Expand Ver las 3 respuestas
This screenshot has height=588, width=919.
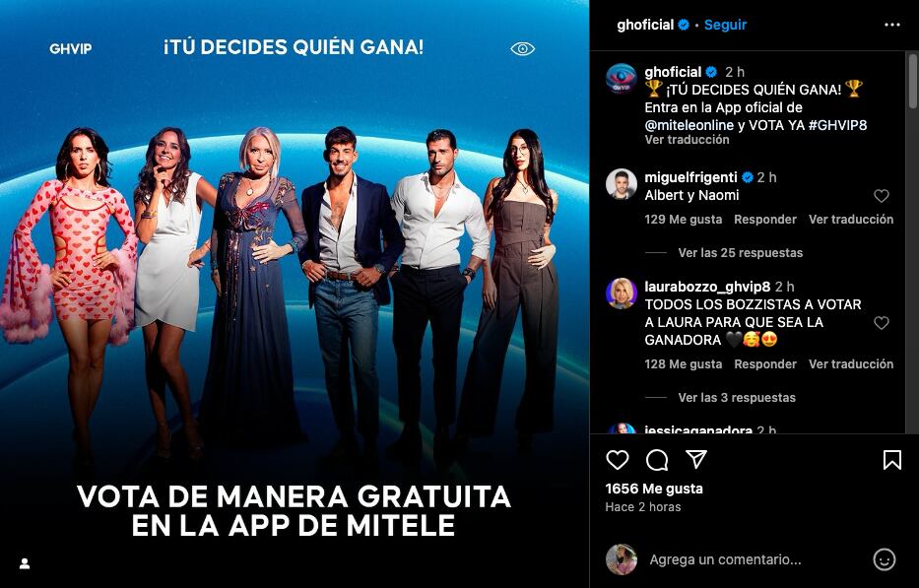(737, 398)
